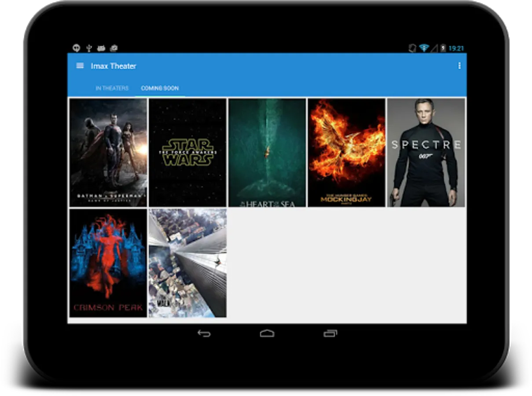The height and width of the screenshot is (396, 532).
Task: Tap the Android back button
Action: [x=204, y=334]
